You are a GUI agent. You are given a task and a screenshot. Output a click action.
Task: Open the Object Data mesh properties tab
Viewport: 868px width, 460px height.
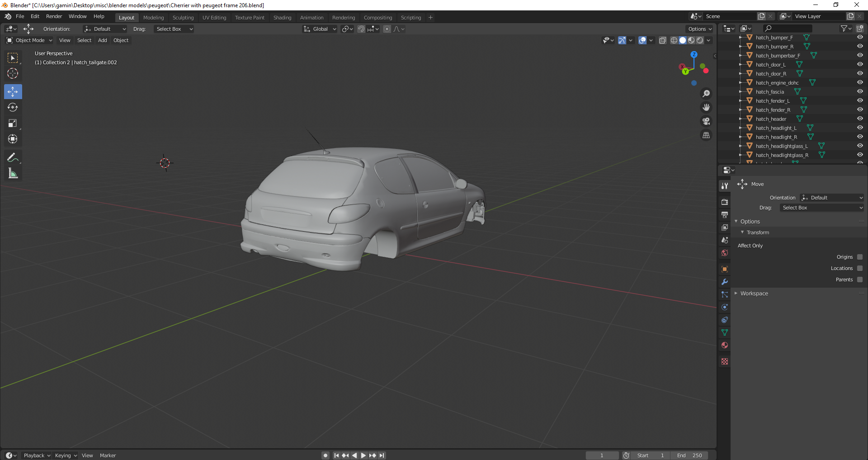[725, 332]
